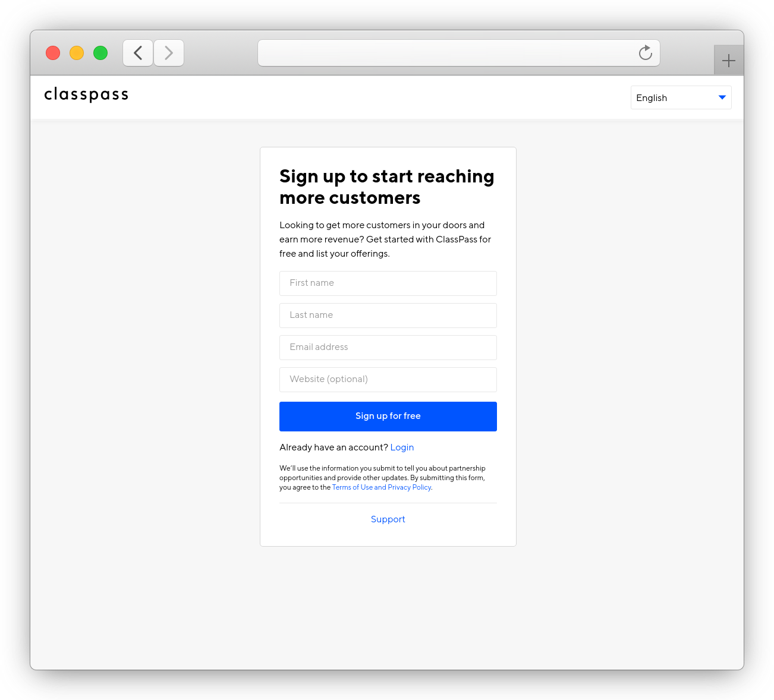Screen dimensions: 774x700
Task: Focus the Website (optional) field
Action: pyautogui.click(x=388, y=380)
